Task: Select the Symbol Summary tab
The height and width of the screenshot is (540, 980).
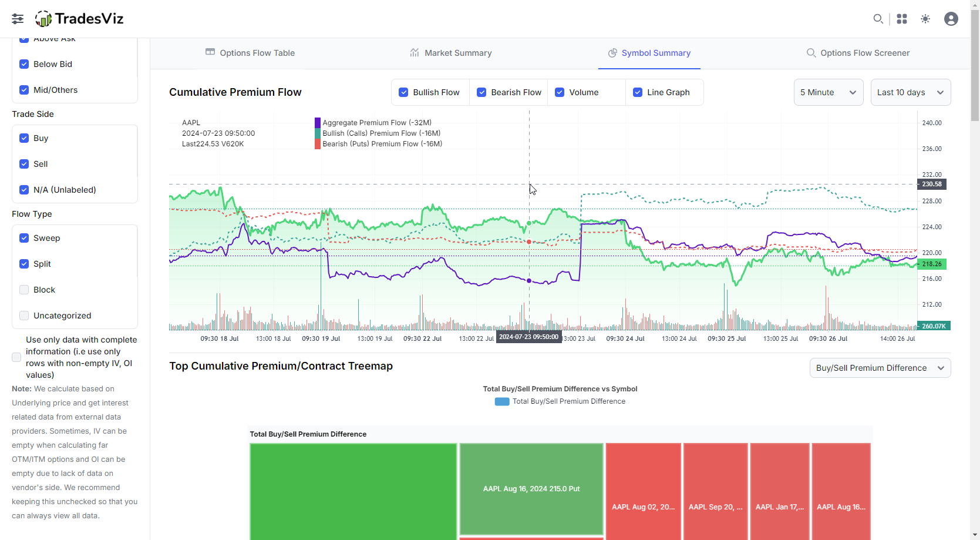Action: [x=649, y=53]
